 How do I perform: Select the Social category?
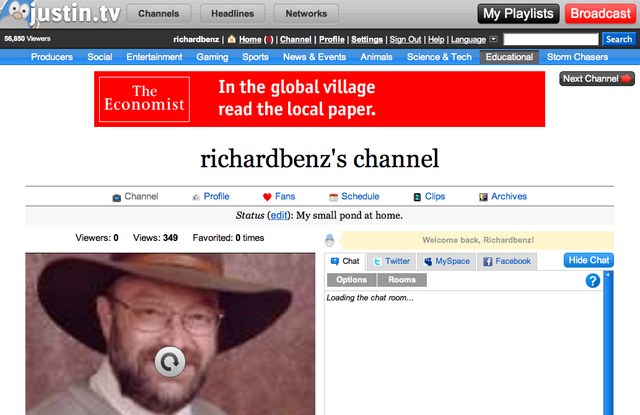(100, 57)
